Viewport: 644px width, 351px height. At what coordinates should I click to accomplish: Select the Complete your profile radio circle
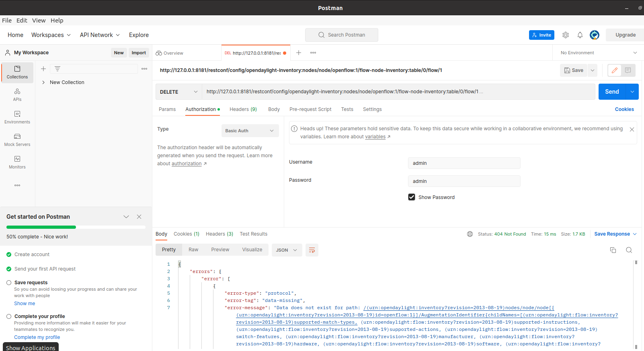(x=9, y=316)
